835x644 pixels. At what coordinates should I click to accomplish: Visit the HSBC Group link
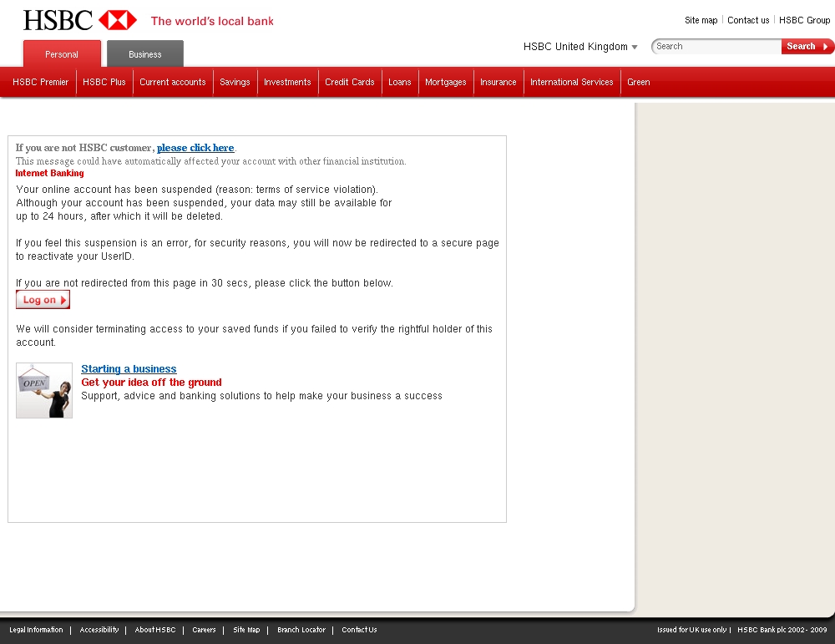click(x=805, y=20)
